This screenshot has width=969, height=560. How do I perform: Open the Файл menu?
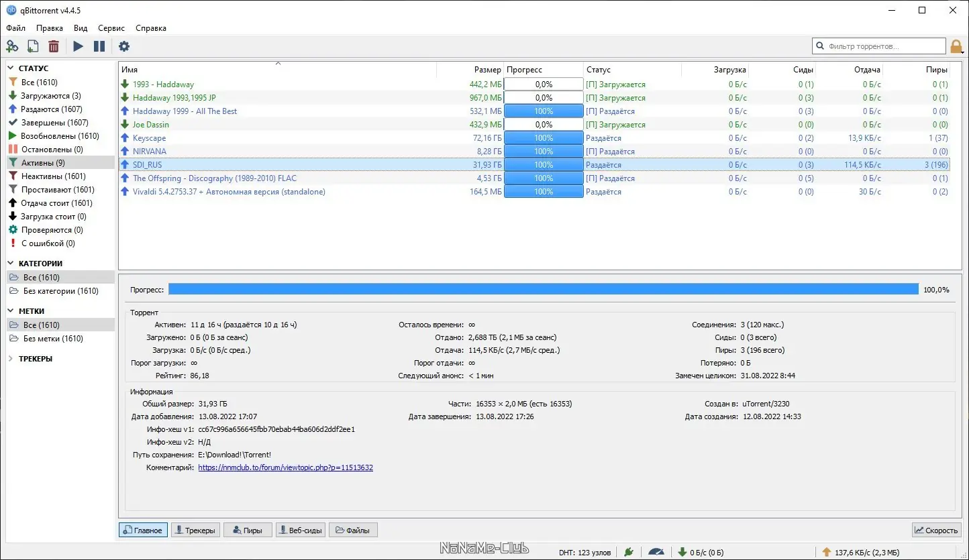pyautogui.click(x=16, y=28)
